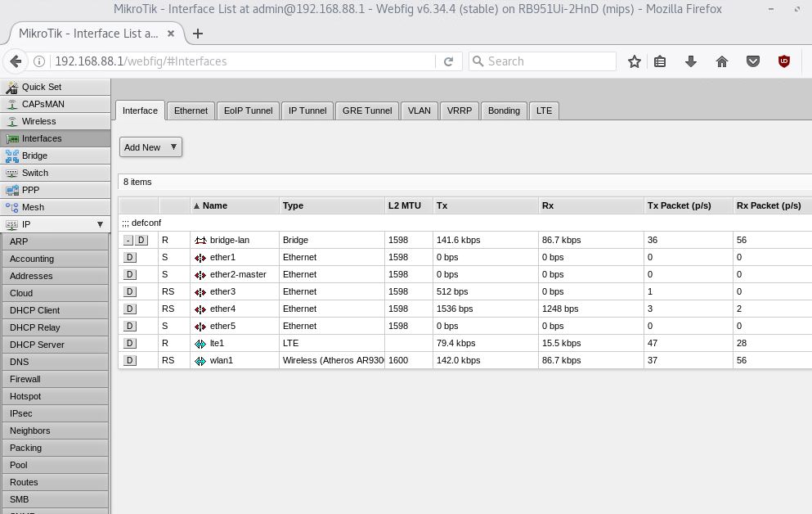
Task: Click the ether2-master interface icon
Action: (200, 275)
